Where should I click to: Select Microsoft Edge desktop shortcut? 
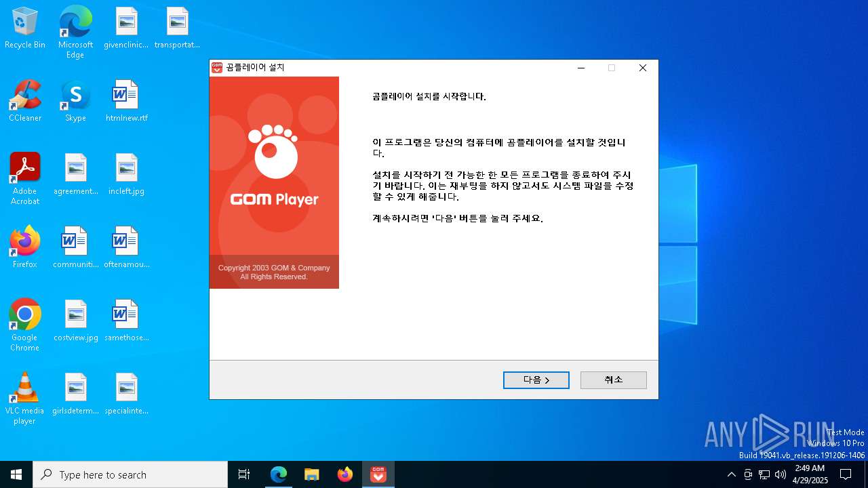point(75,33)
